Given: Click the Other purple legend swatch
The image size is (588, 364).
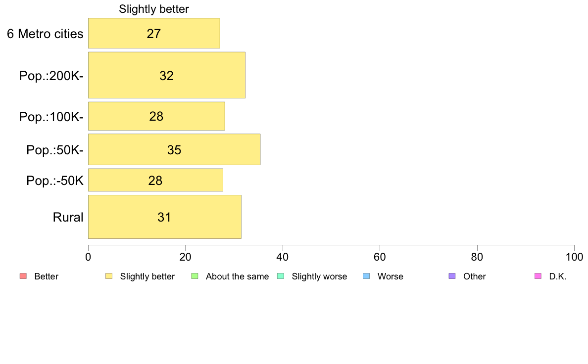Looking at the screenshot, I should (452, 276).
